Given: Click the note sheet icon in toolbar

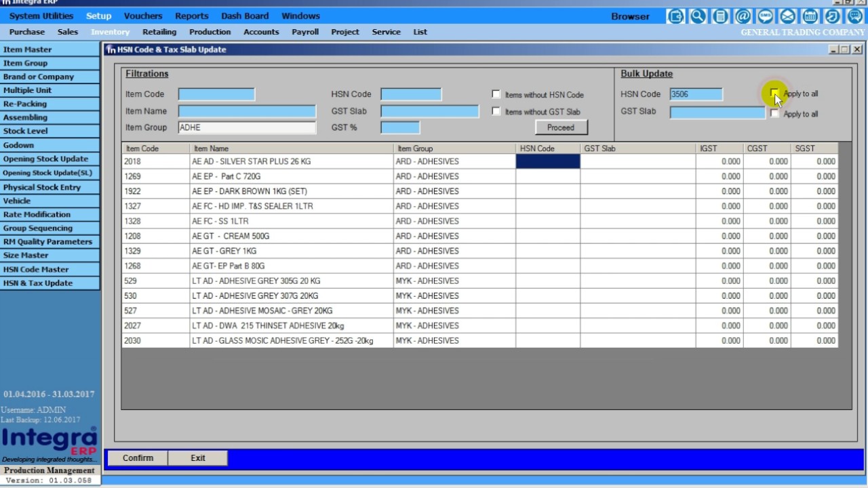Looking at the screenshot, I should pyautogui.click(x=832, y=16).
